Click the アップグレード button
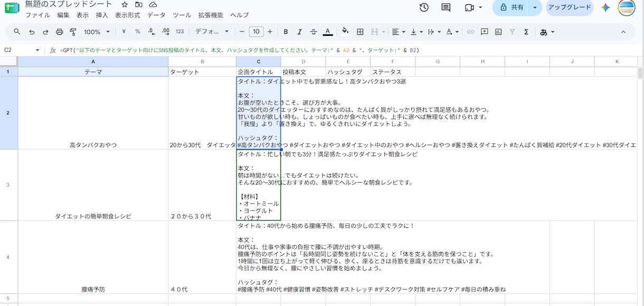The image size is (644, 306). pyautogui.click(x=569, y=7)
